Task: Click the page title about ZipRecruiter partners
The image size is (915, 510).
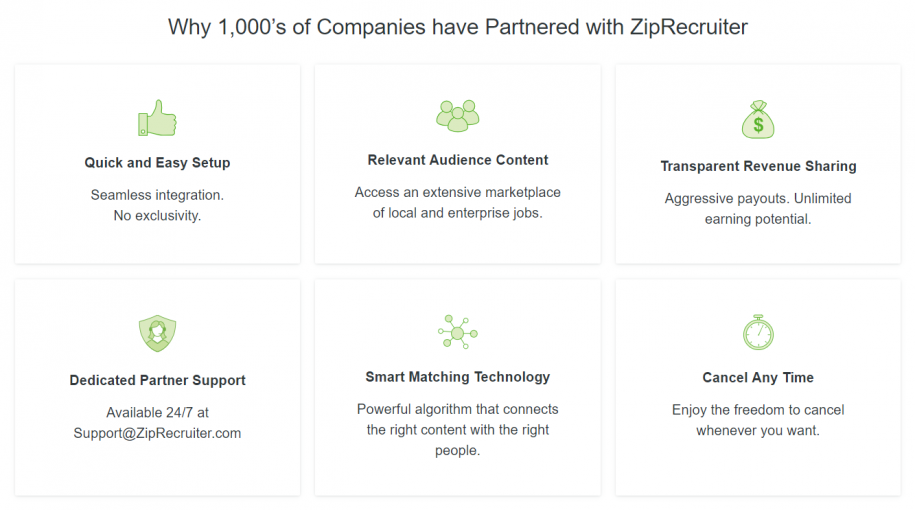Action: (x=457, y=27)
